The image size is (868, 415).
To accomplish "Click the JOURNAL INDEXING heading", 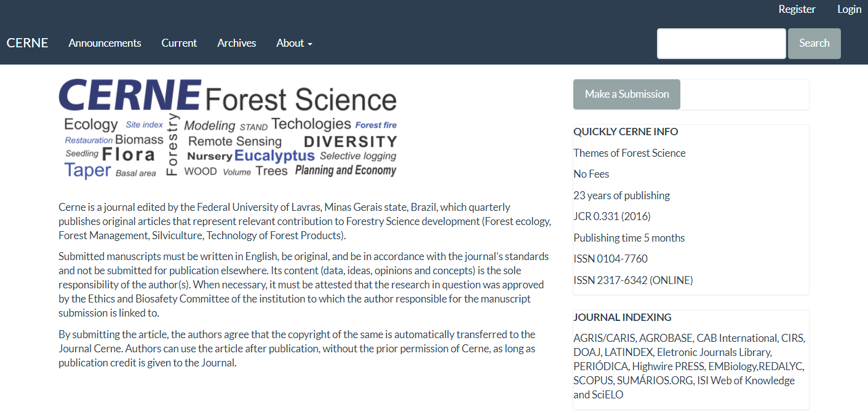I will 622,317.
